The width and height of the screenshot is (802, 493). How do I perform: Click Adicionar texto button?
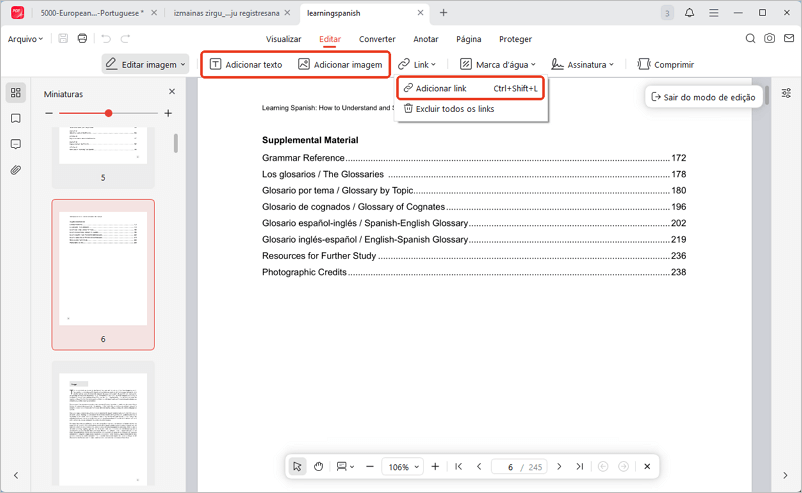pos(246,64)
